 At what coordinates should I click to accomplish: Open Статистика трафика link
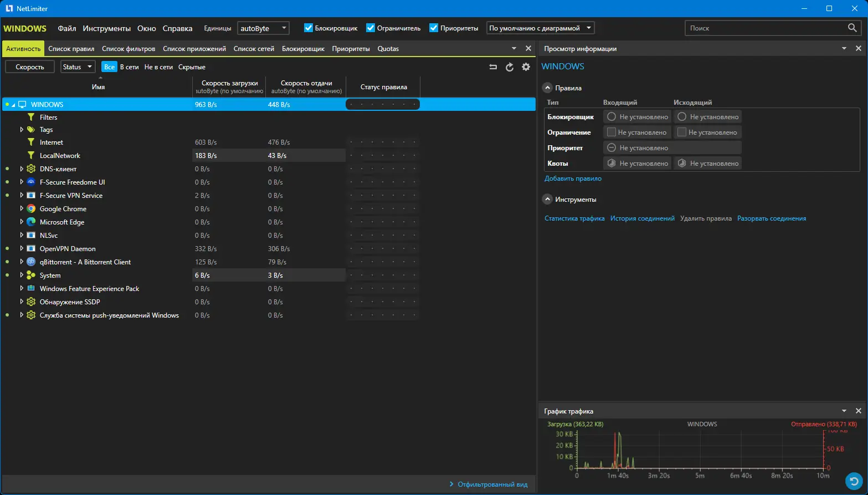tap(574, 218)
